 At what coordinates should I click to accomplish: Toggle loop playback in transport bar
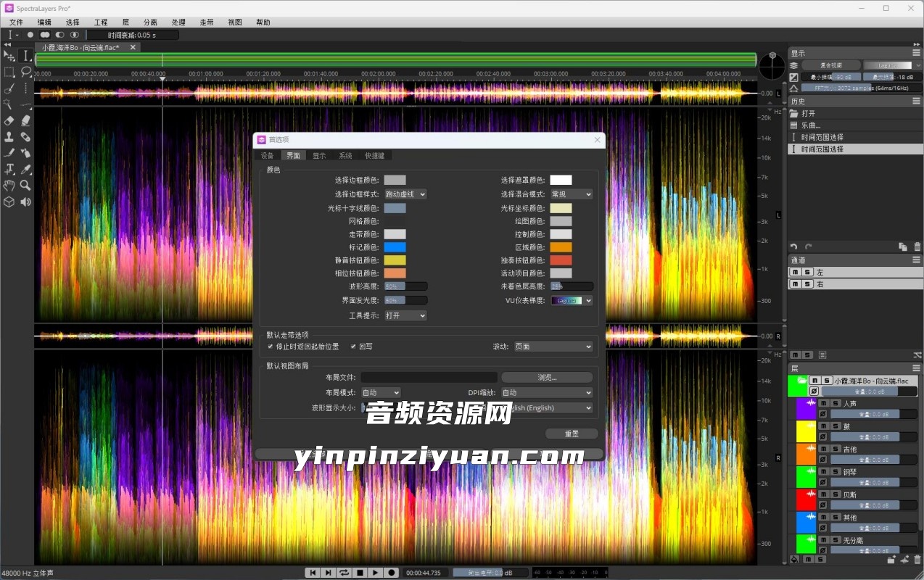[344, 573]
